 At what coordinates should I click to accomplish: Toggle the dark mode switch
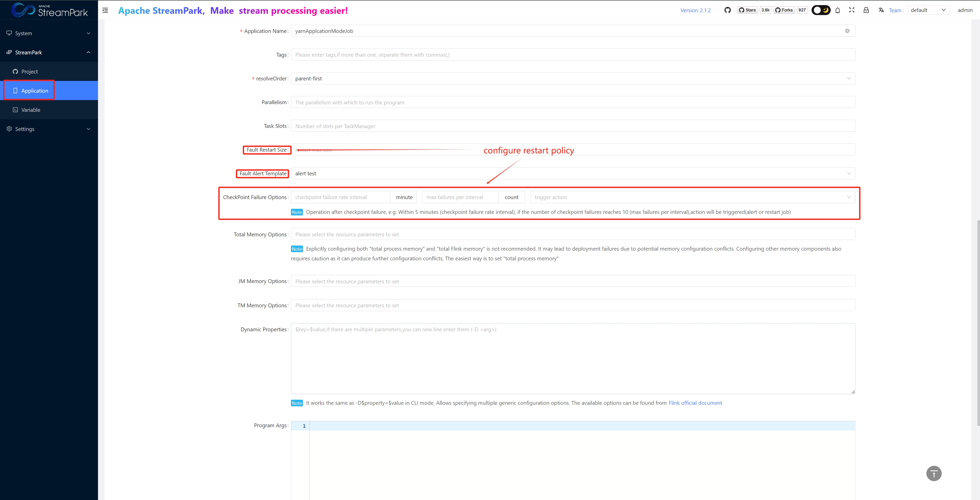820,10
